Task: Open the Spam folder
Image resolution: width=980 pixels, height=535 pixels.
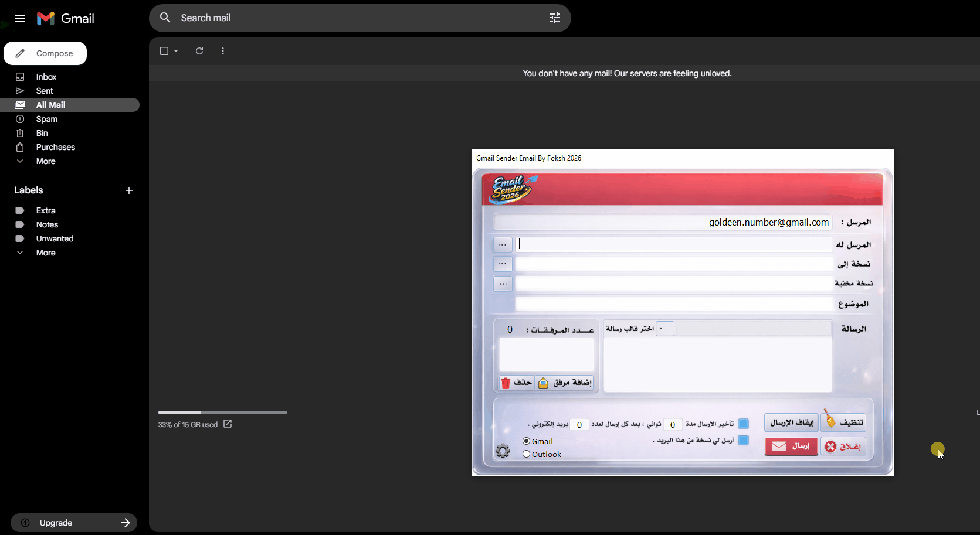Action: (x=47, y=119)
